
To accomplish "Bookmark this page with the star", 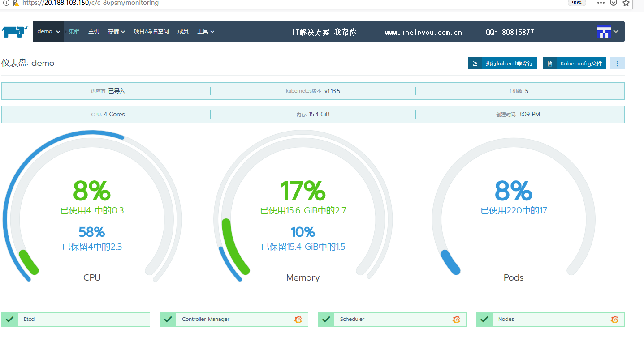I will [626, 3].
